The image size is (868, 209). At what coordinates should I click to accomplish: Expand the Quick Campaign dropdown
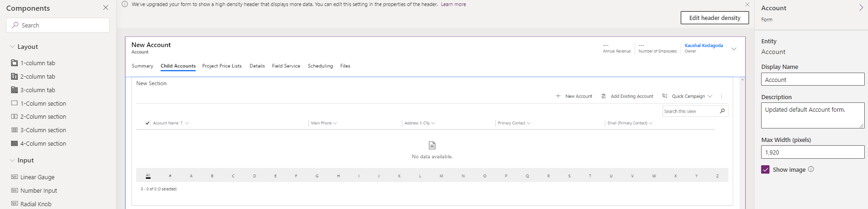tap(710, 96)
